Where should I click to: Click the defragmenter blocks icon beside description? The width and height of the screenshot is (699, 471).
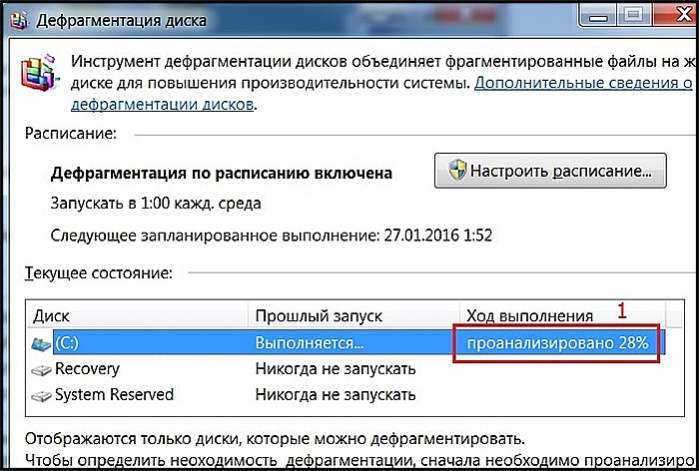40,73
